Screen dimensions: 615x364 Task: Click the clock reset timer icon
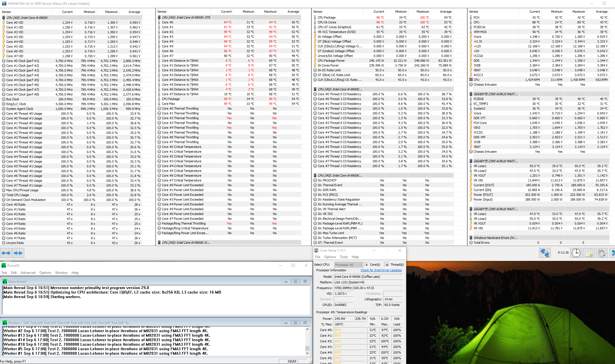(576, 253)
